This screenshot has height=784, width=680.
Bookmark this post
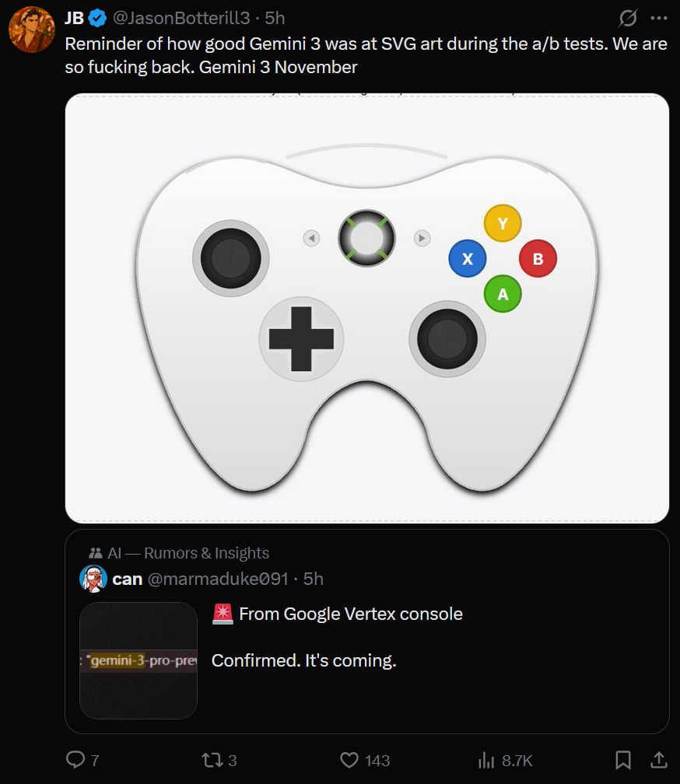tap(622, 760)
